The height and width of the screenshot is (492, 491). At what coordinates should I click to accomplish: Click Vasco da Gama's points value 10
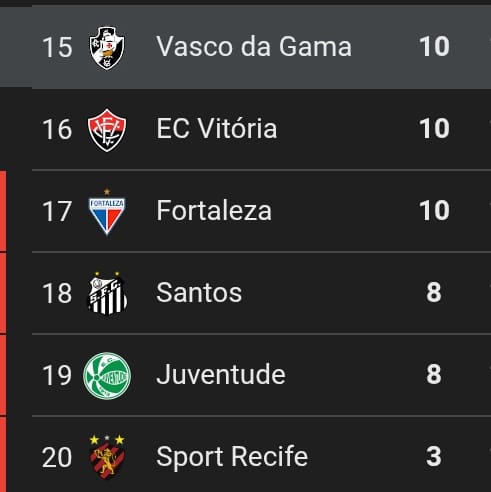[434, 46]
